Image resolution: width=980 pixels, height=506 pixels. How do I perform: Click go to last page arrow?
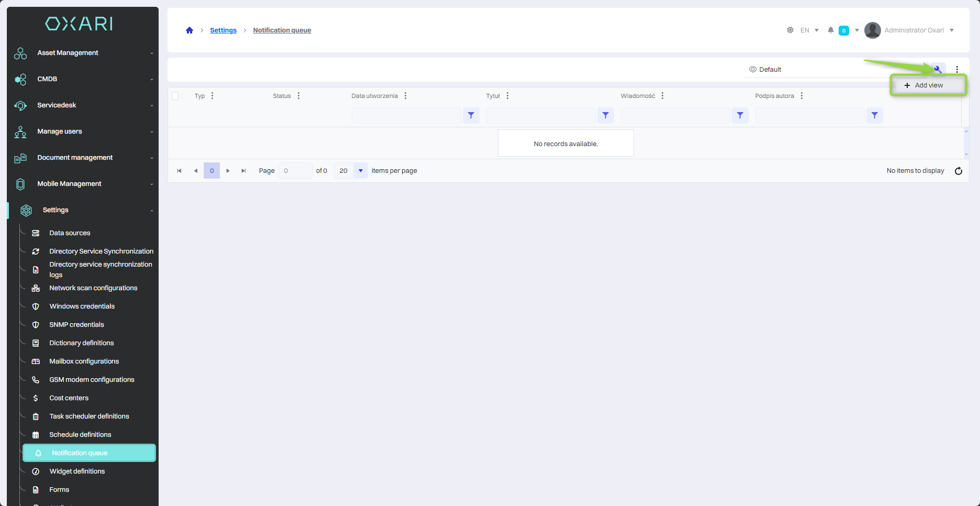tap(243, 171)
